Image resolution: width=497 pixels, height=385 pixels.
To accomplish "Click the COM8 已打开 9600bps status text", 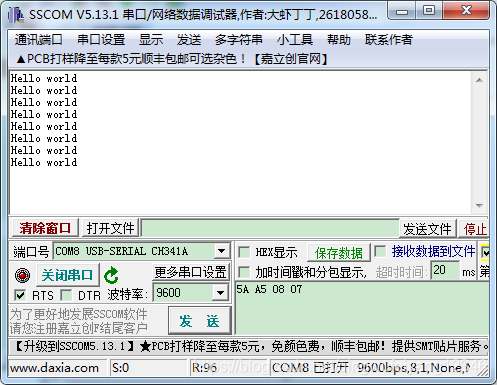I will coord(372,368).
